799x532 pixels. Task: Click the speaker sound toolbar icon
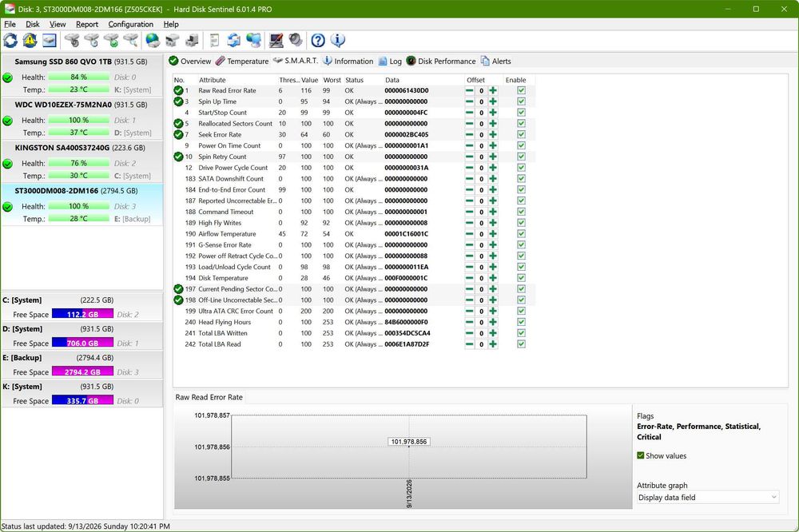[296, 40]
